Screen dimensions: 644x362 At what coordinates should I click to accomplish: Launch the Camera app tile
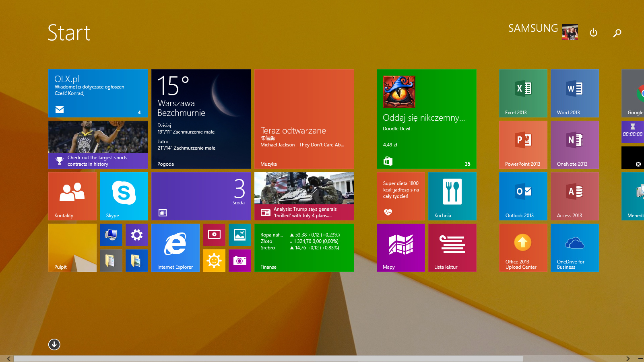[x=240, y=261]
